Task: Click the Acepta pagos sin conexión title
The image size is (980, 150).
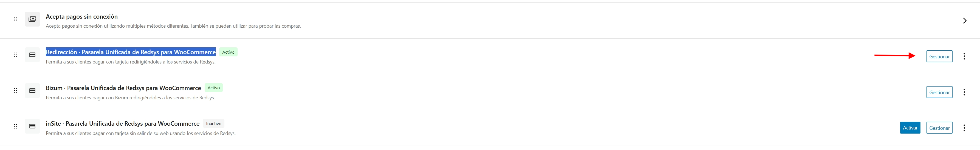Action: 82,16
